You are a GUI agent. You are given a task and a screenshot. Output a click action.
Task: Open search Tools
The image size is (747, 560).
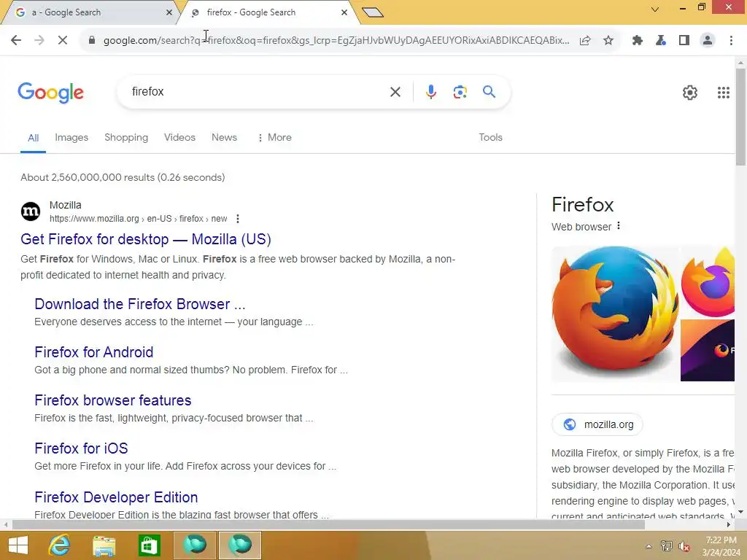pos(490,137)
